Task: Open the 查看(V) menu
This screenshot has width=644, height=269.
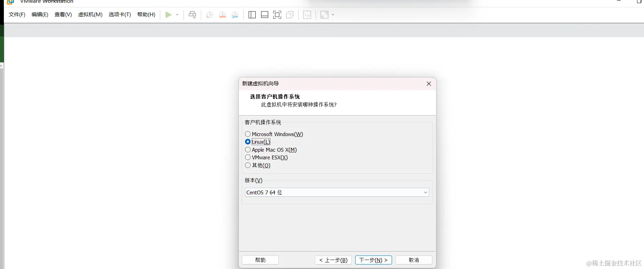Action: coord(63,15)
